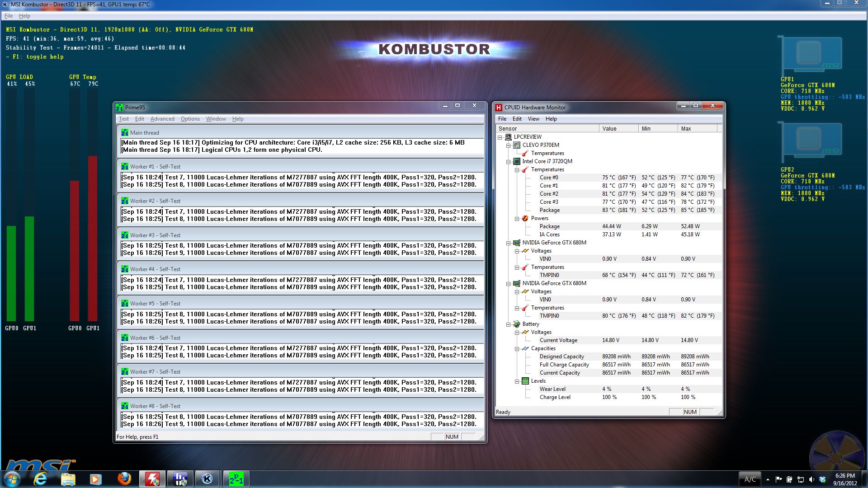Open the Edit menu in Hardware Monitor

point(517,119)
